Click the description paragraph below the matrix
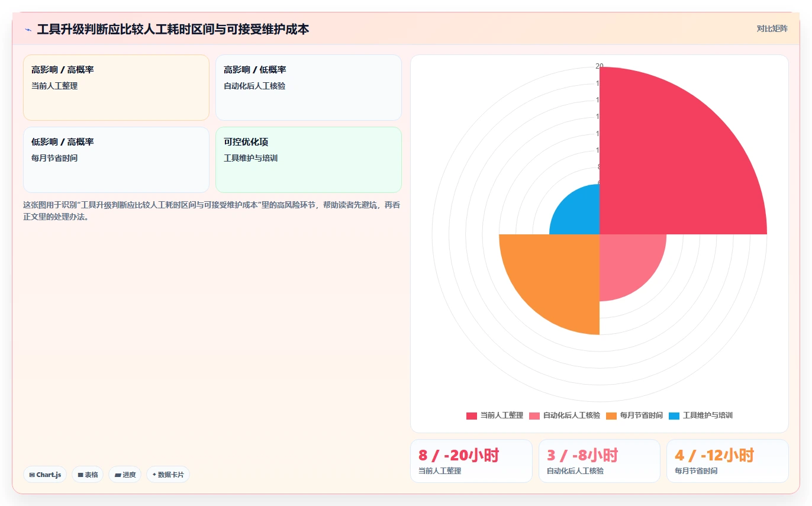 point(212,211)
